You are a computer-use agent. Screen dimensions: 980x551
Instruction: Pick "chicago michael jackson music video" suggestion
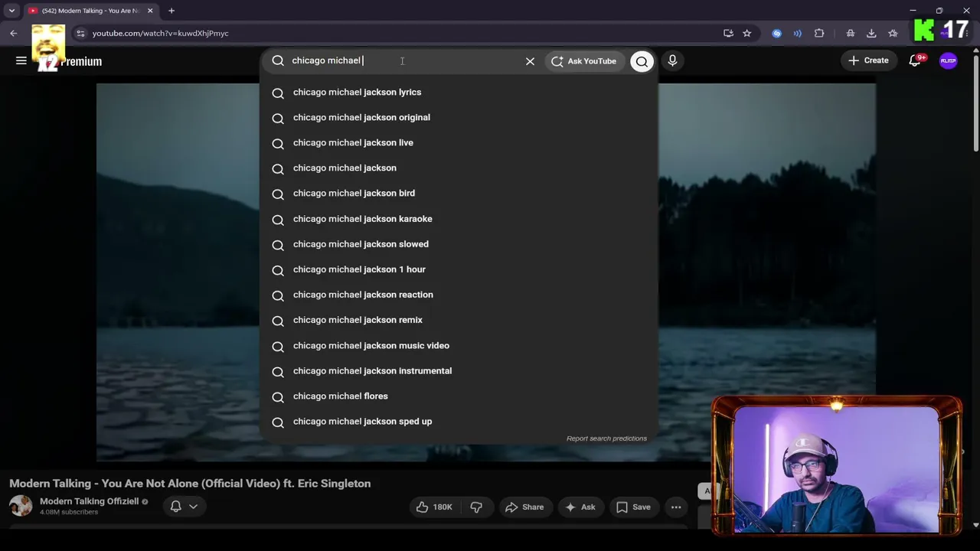(459, 345)
